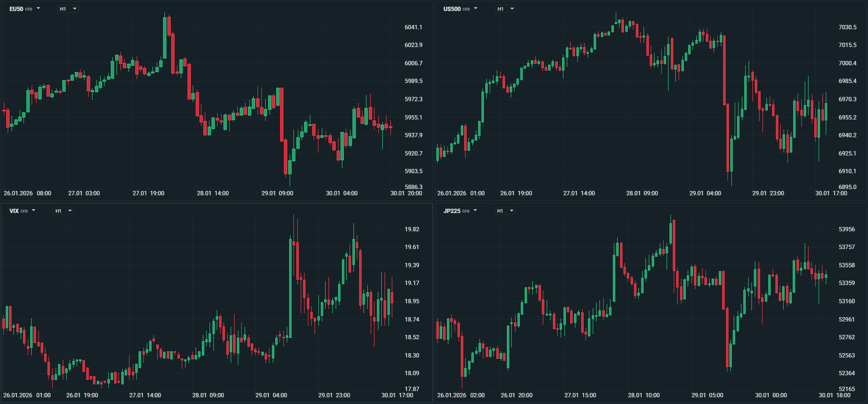Click the 30.01 00:00 time label on JP225 chart

(x=771, y=395)
